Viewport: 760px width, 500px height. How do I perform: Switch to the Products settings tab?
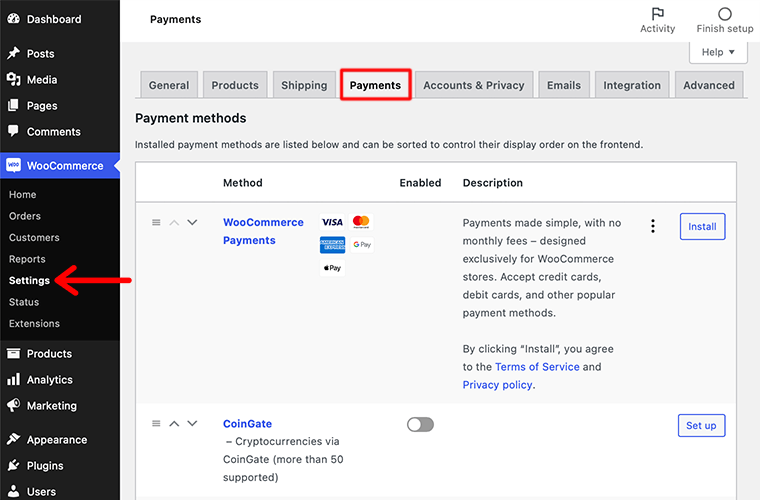click(235, 85)
